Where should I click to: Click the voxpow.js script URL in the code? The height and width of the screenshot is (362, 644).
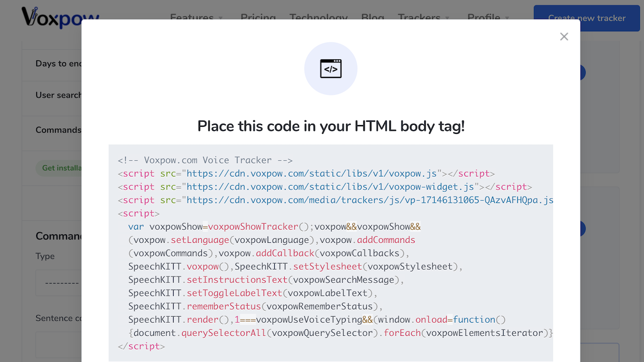tap(311, 173)
